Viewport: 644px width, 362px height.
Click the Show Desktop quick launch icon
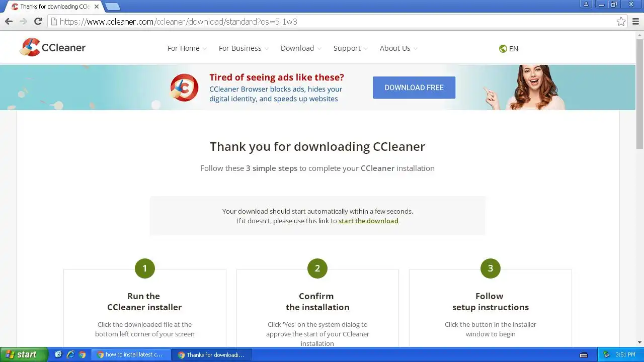pyautogui.click(x=58, y=354)
